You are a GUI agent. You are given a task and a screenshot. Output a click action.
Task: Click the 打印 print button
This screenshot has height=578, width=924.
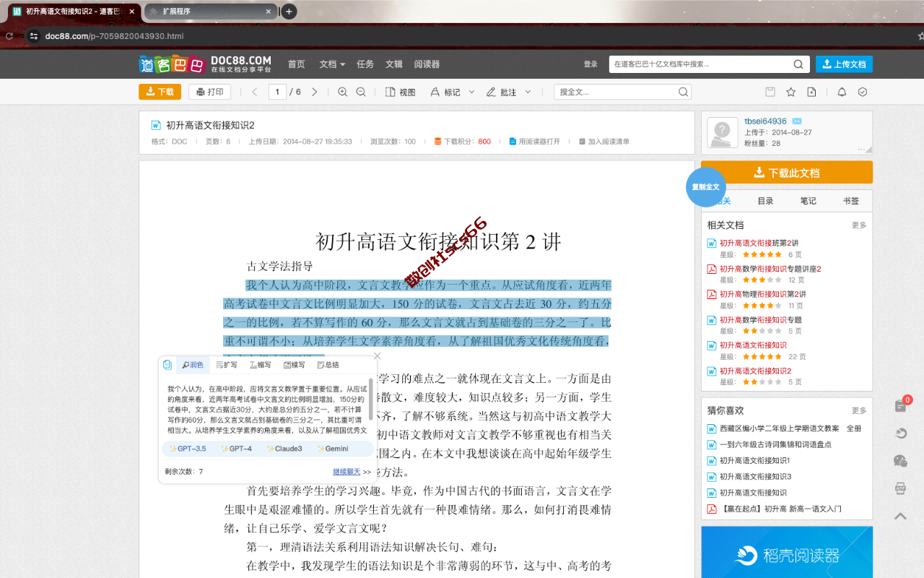(209, 92)
